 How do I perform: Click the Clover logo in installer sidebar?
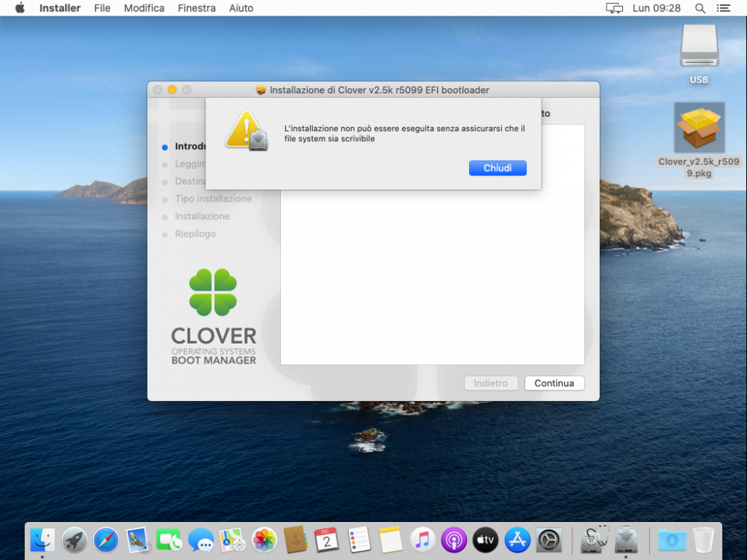[x=213, y=317]
